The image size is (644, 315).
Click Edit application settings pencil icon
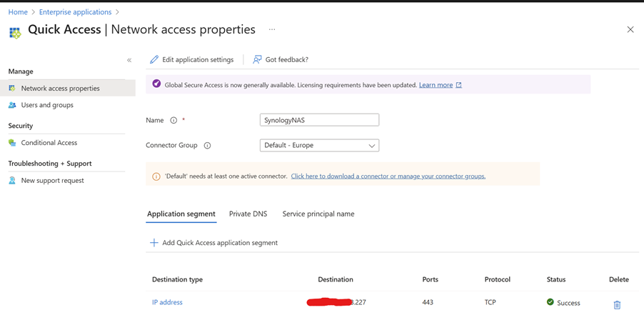154,60
